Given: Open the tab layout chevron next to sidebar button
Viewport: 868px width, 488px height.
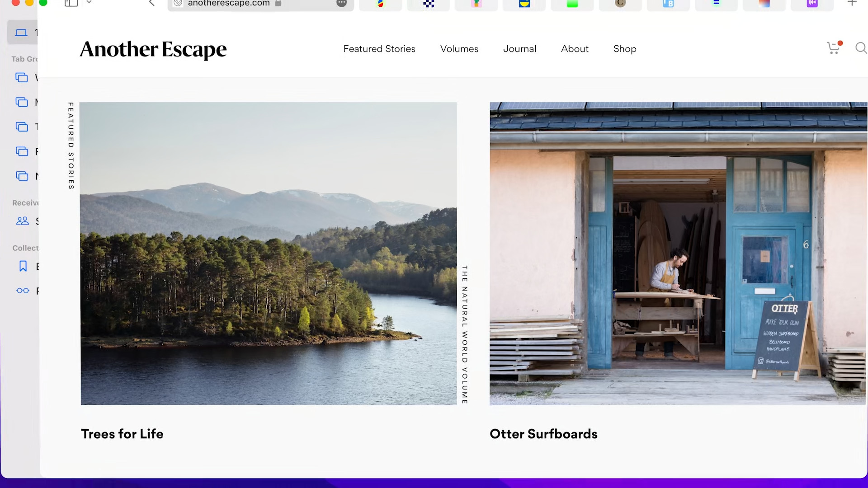Looking at the screenshot, I should click(x=89, y=3).
